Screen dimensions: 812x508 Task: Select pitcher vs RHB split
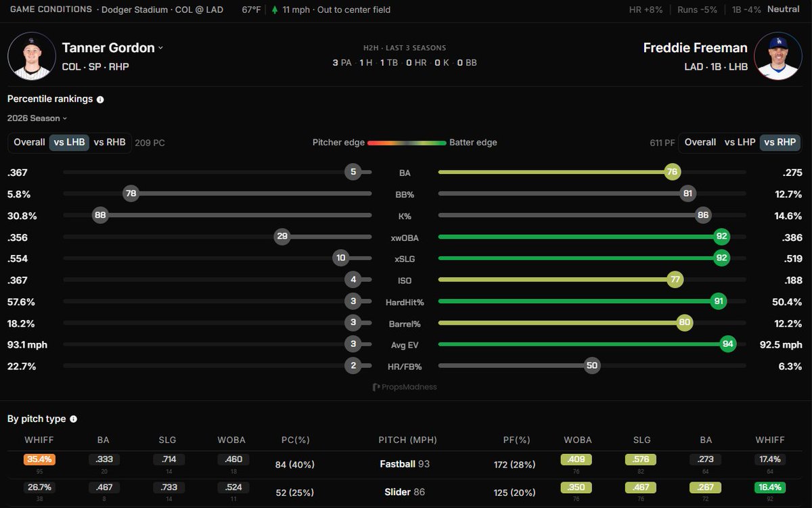pos(110,142)
